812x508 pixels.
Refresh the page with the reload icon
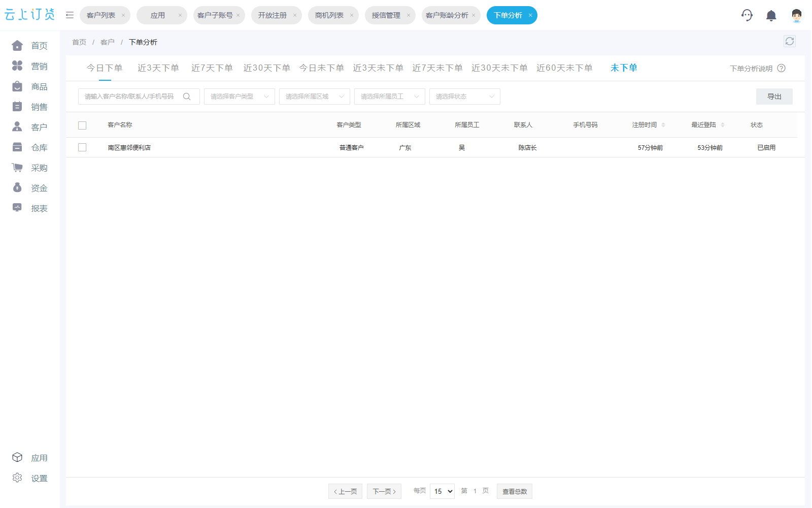790,41
